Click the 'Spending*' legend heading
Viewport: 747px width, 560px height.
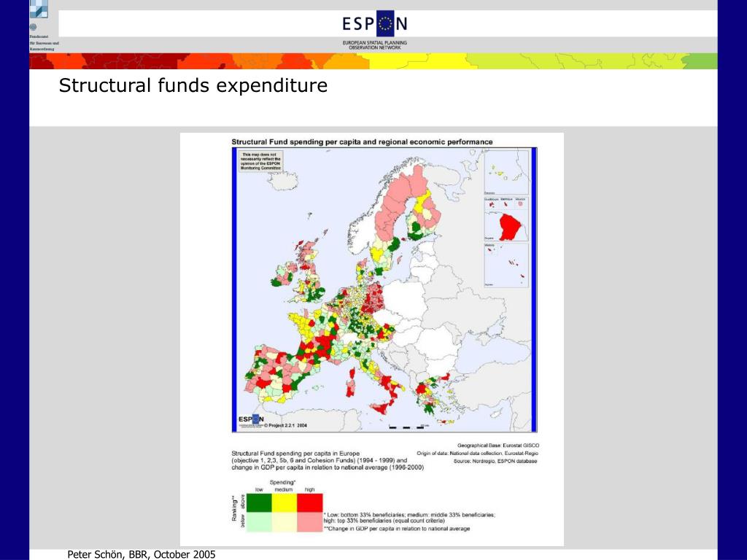(282, 483)
